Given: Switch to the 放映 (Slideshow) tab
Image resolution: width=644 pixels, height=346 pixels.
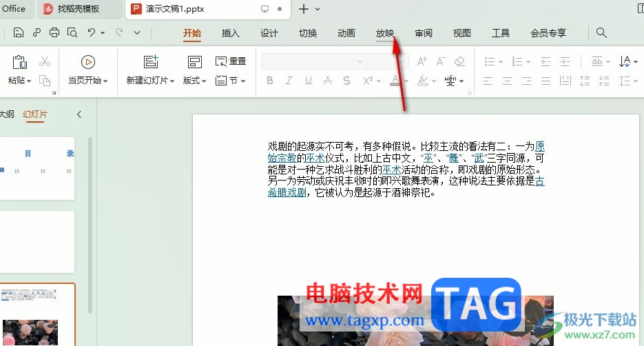Looking at the screenshot, I should (385, 33).
